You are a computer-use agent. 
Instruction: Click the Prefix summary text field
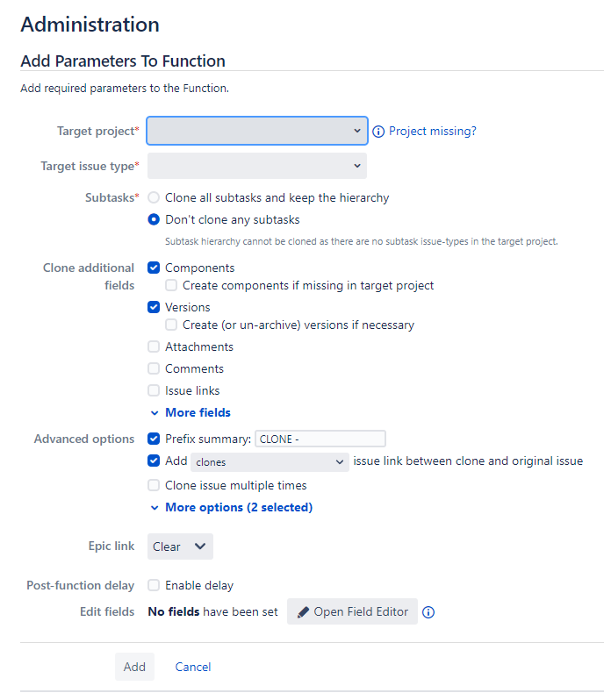(320, 439)
